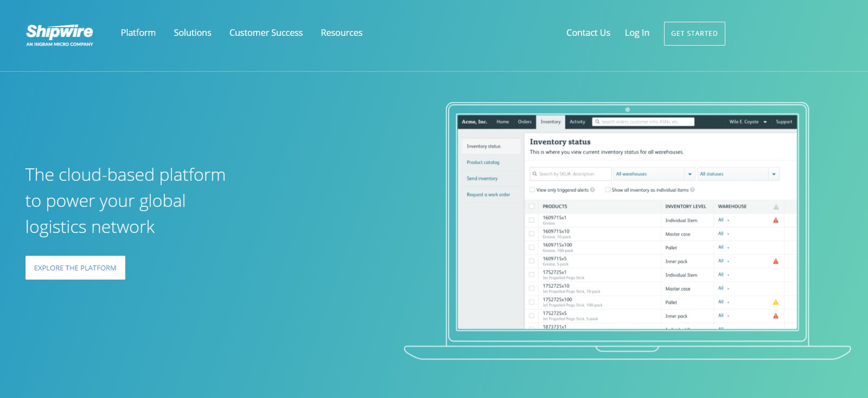The width and height of the screenshot is (868, 398).
Task: Open the Resources menu
Action: point(342,33)
